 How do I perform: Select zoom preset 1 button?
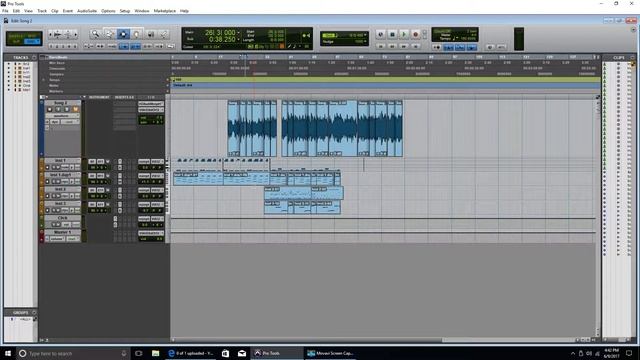coord(51,47)
